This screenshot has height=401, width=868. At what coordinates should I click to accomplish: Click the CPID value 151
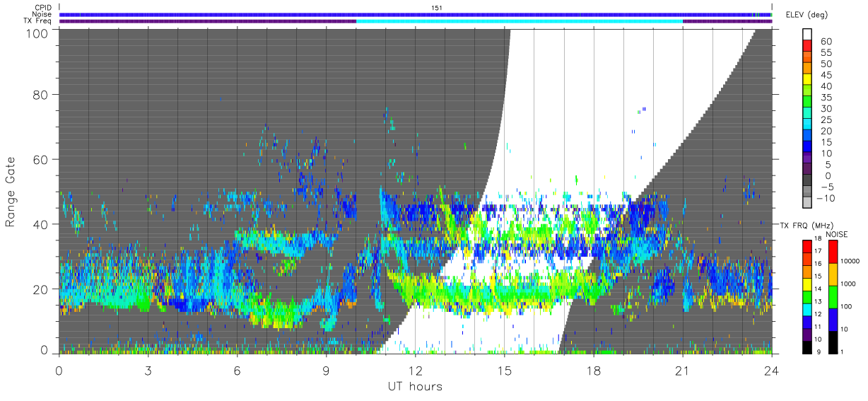pyautogui.click(x=436, y=8)
